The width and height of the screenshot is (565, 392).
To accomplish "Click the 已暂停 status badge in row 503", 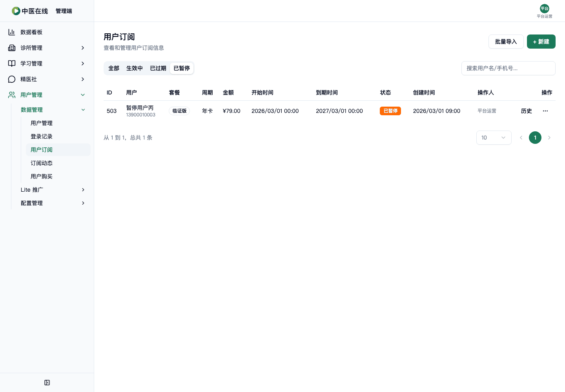I will (390, 111).
